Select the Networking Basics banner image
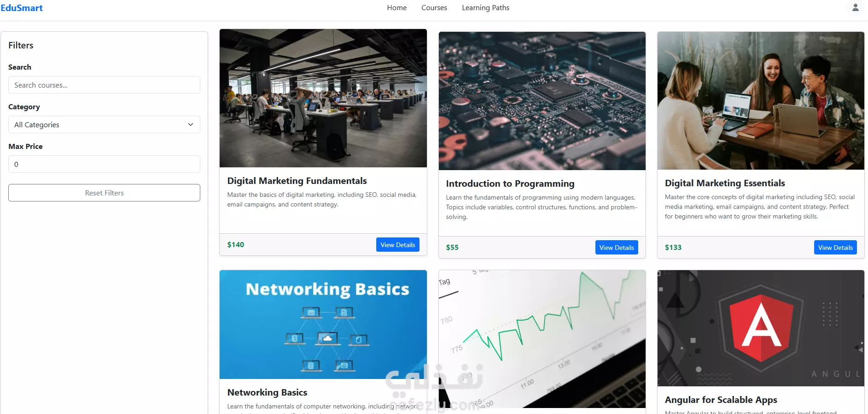This screenshot has width=868, height=414. click(x=323, y=325)
